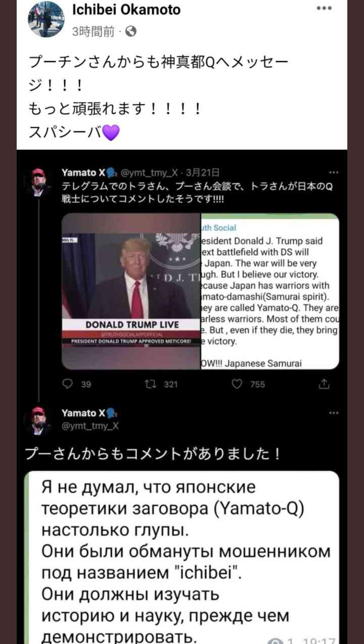Viewport: 364px width, 644px height.
Task: Open the second tweet's more options dots
Action: (x=334, y=413)
